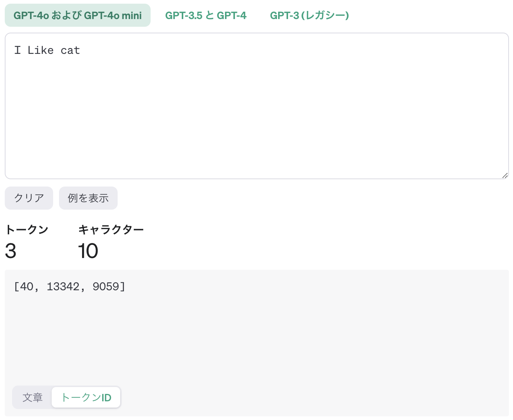Open the GPT-3 (レガシー) tab

coord(309,15)
